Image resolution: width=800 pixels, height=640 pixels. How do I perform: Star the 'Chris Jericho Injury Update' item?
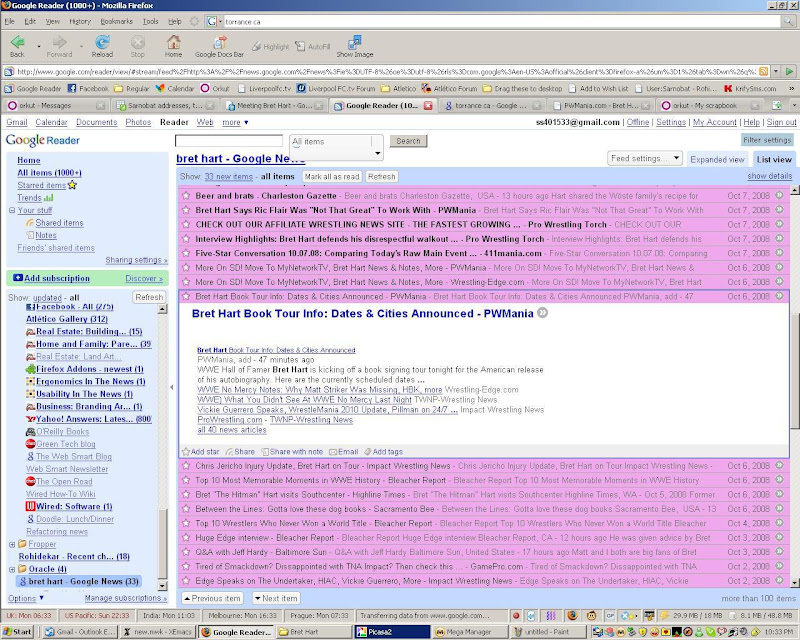pos(186,465)
